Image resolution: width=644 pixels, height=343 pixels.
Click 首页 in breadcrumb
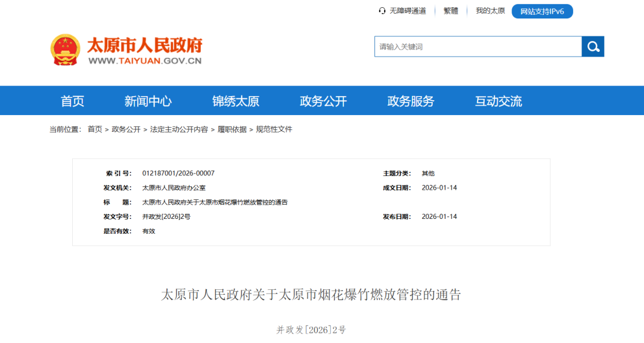pyautogui.click(x=95, y=129)
